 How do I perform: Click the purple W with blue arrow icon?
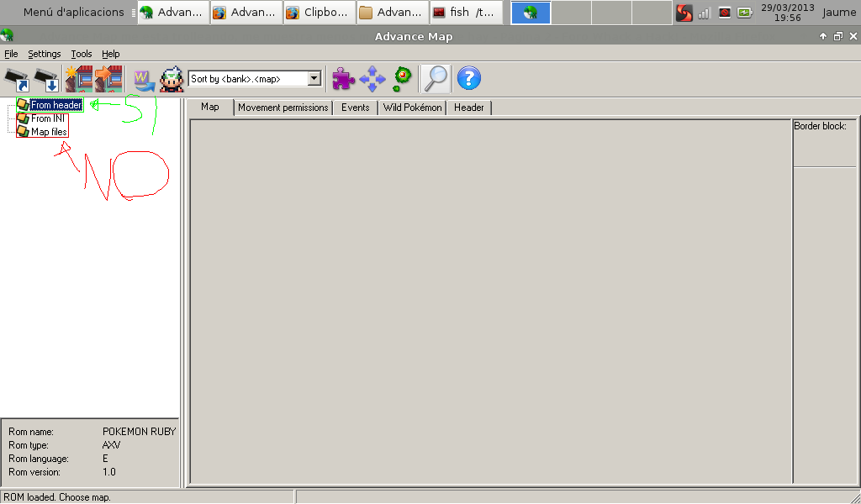click(x=143, y=79)
